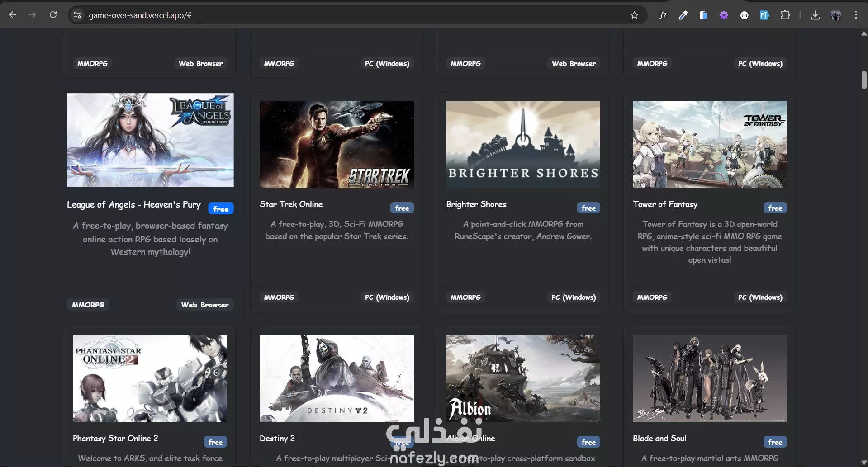Click the free badge on Brighter Shores
868x467 pixels.
[x=588, y=208]
